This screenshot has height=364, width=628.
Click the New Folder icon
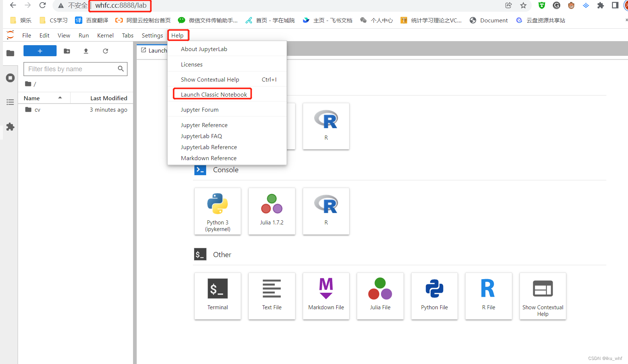pyautogui.click(x=67, y=51)
